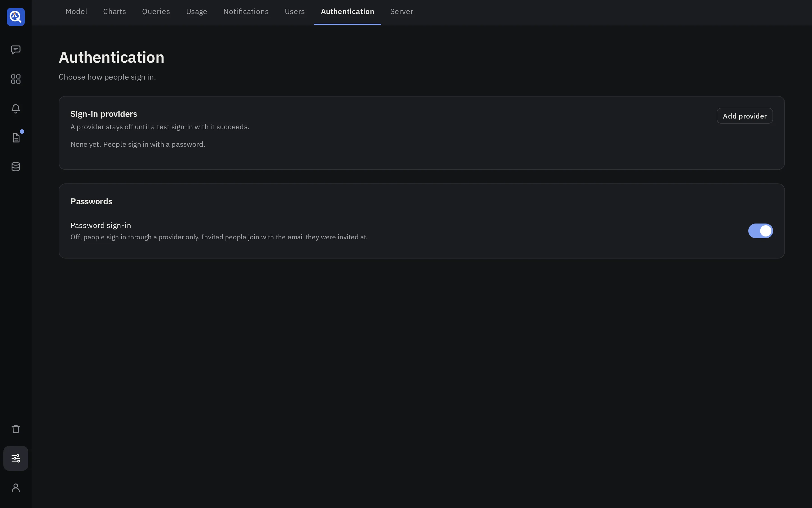Switch to the Usage tab

tap(197, 12)
